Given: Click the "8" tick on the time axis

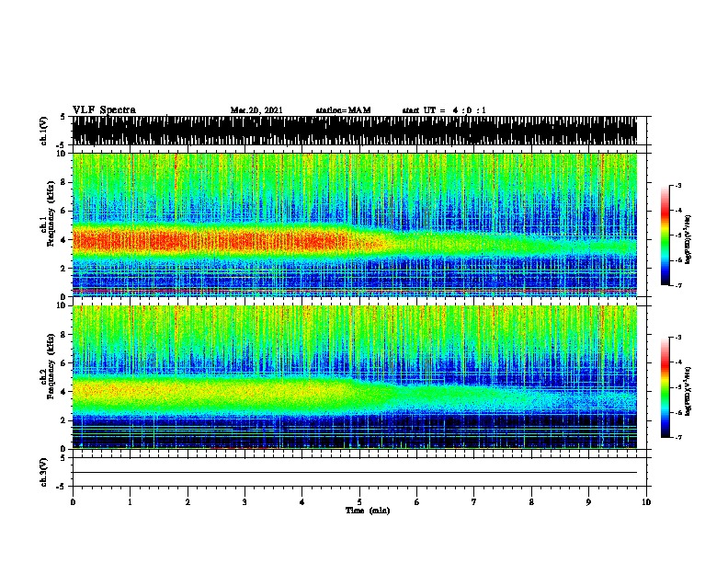Looking at the screenshot, I should [531, 502].
